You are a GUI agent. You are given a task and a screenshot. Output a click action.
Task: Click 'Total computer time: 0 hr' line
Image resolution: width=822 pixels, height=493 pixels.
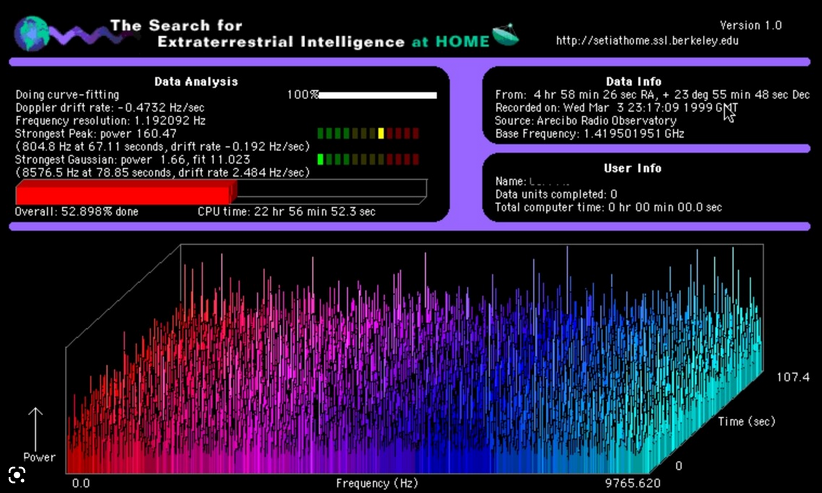(x=609, y=207)
